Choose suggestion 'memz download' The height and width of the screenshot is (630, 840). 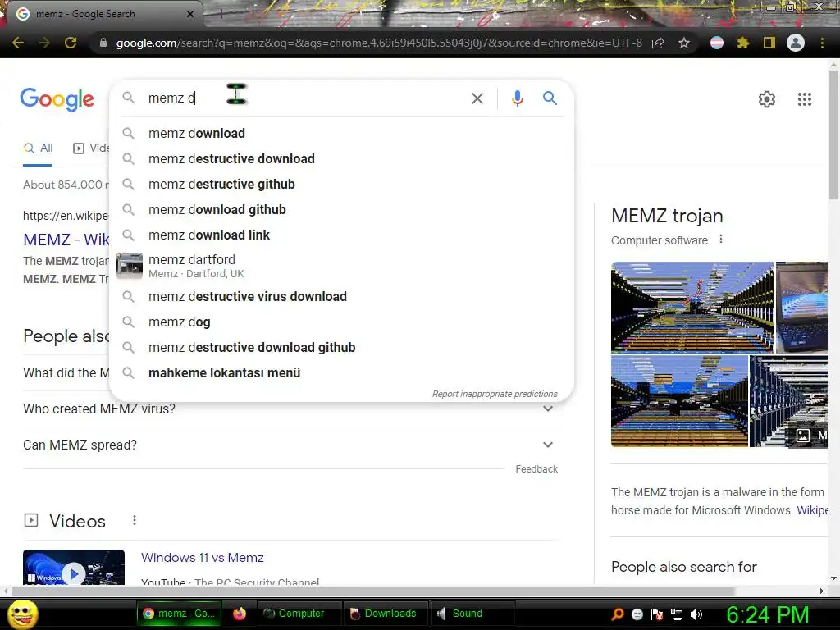[x=341, y=134]
